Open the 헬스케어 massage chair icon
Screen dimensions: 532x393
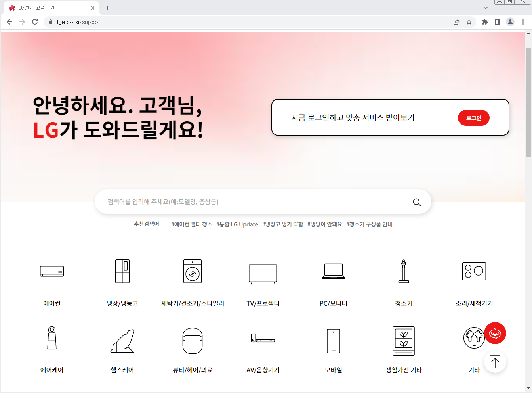tap(122, 341)
